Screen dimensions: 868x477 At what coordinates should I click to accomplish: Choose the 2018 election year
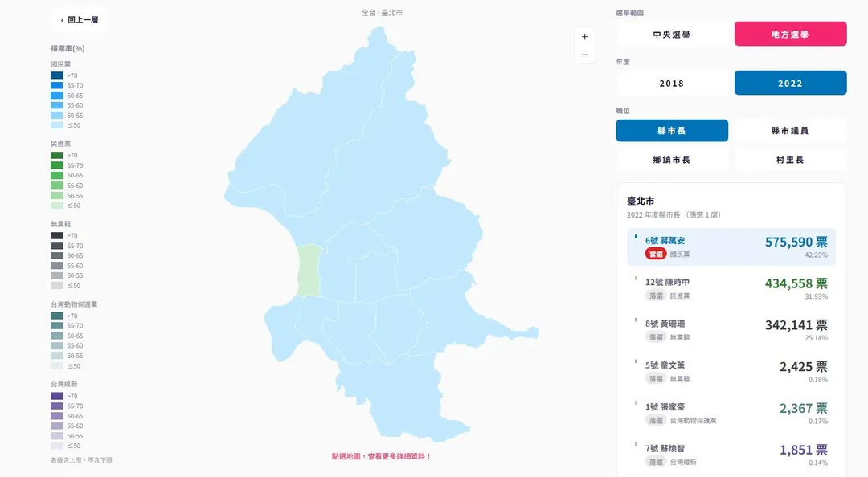click(671, 83)
